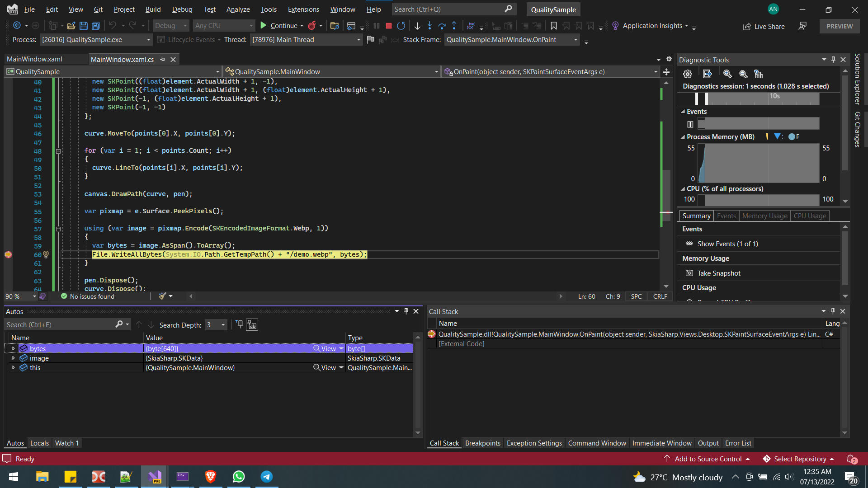Step Out of the current method
The width and height of the screenshot is (868, 488).
click(x=454, y=26)
